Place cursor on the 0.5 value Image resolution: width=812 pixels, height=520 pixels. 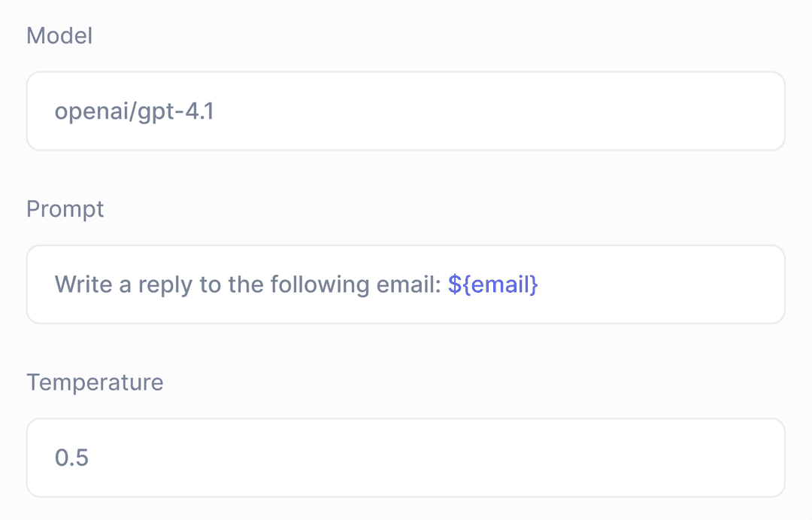coord(72,458)
